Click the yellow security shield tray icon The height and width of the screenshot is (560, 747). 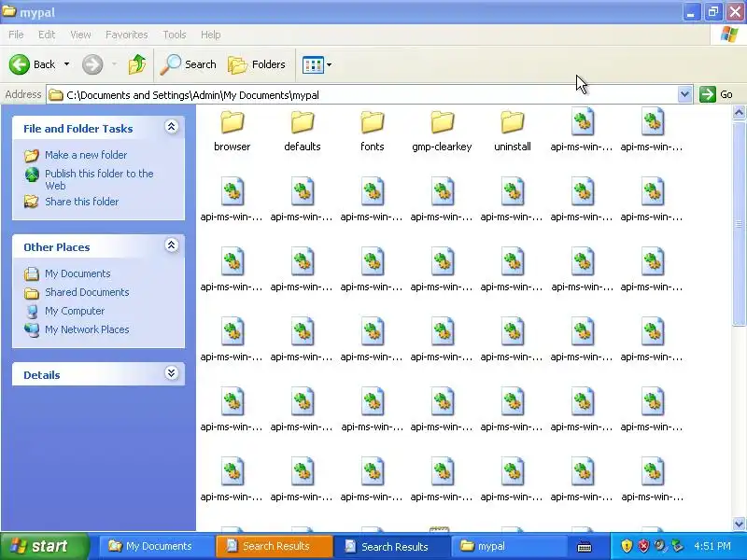[x=627, y=546]
